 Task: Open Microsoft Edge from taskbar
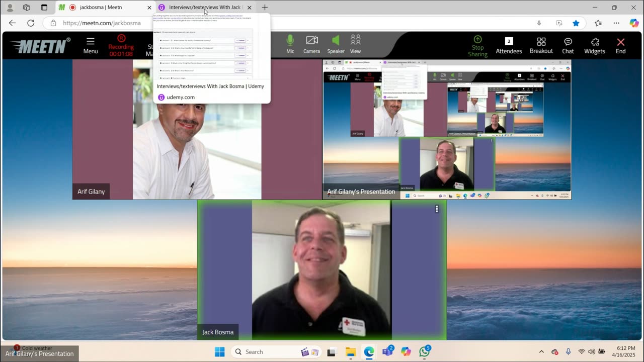[369, 352]
